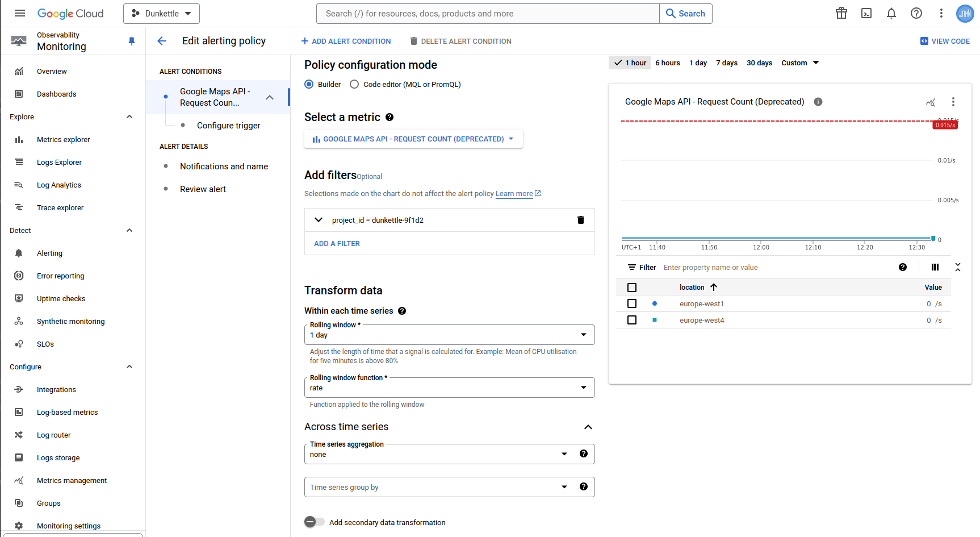This screenshot has height=537, width=980.
Task: Click the back arrow beside Edit alerting policy
Action: tap(162, 41)
